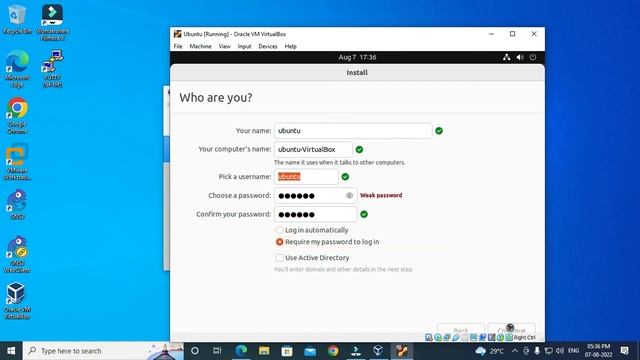
Task: Click the Your name input field
Action: pos(353,131)
